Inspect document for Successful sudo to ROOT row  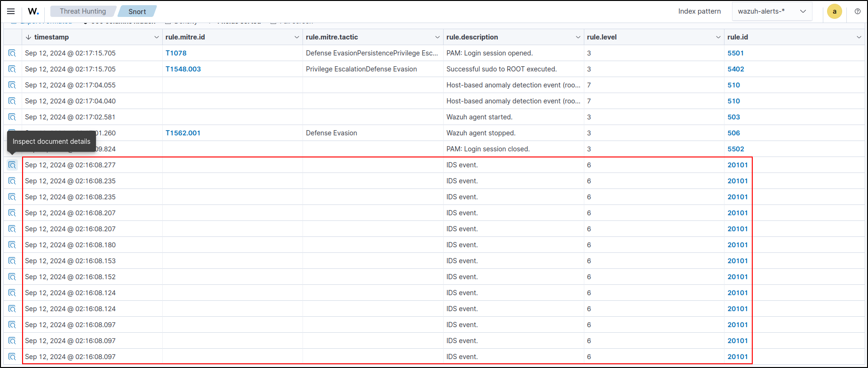click(12, 69)
